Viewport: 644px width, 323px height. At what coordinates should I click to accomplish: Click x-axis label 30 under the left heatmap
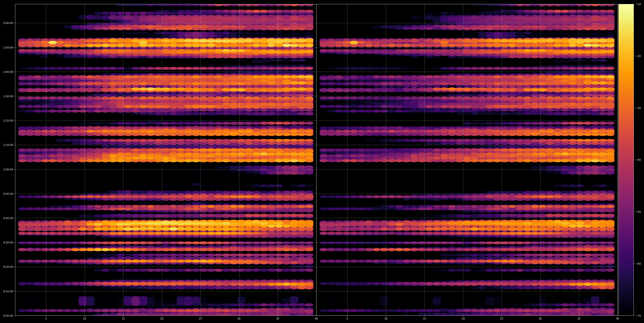[239, 319]
